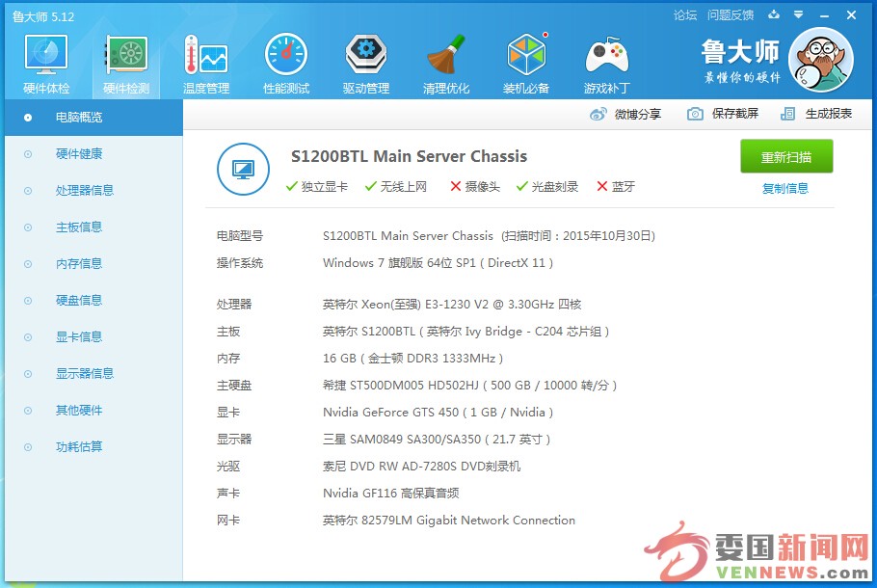The image size is (877, 588).
Task: Click the 16 GB 金士顿 DDR3 memory text
Action: (x=412, y=359)
